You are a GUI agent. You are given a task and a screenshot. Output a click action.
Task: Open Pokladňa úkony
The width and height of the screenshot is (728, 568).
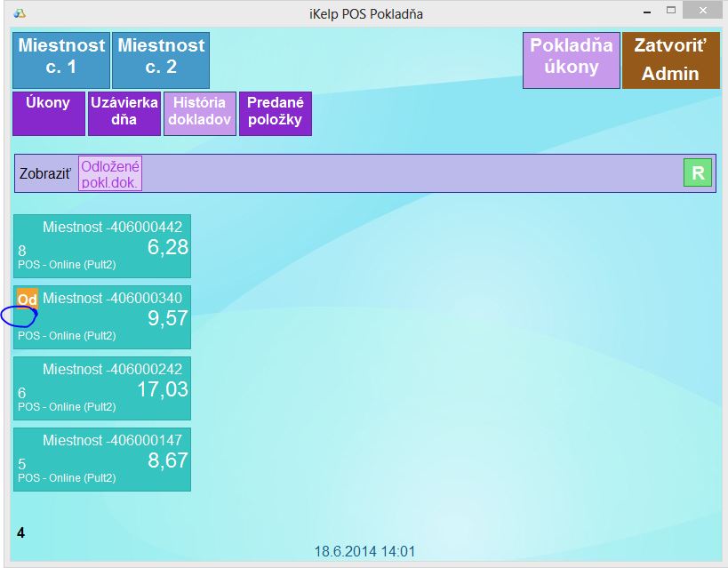[x=572, y=60]
